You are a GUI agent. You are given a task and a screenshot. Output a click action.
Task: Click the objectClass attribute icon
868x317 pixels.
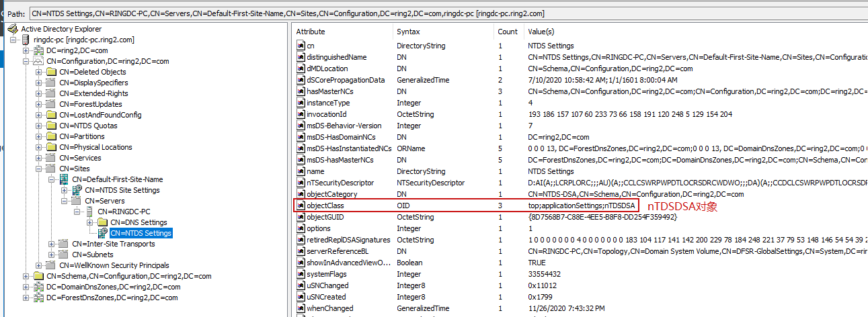click(301, 205)
